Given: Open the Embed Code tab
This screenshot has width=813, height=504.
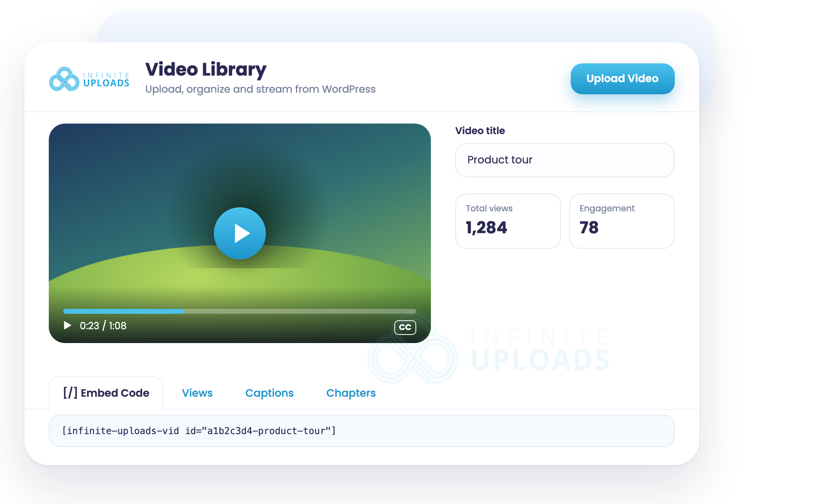Looking at the screenshot, I should [x=106, y=393].
